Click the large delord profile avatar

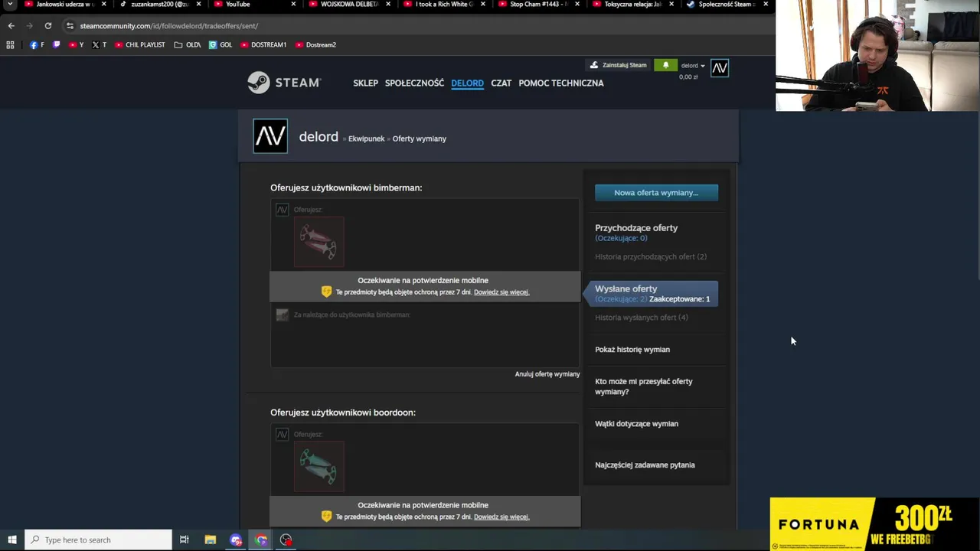coord(270,136)
